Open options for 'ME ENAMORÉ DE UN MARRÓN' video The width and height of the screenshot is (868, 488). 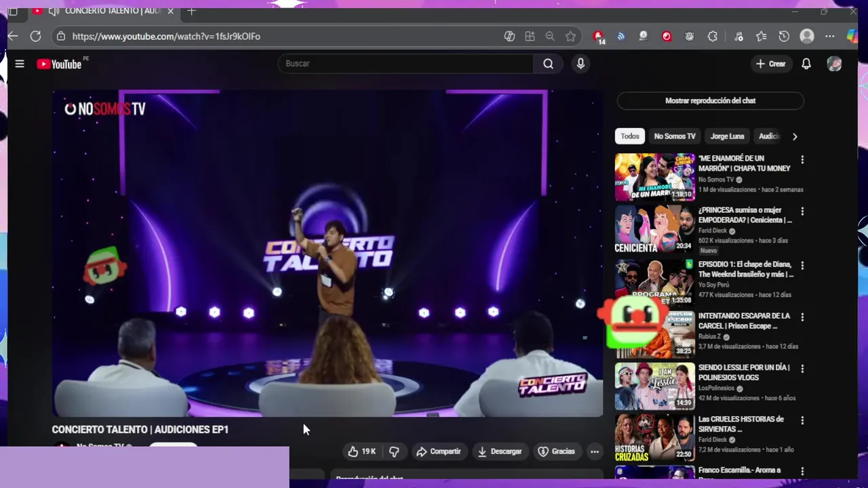[x=802, y=160]
